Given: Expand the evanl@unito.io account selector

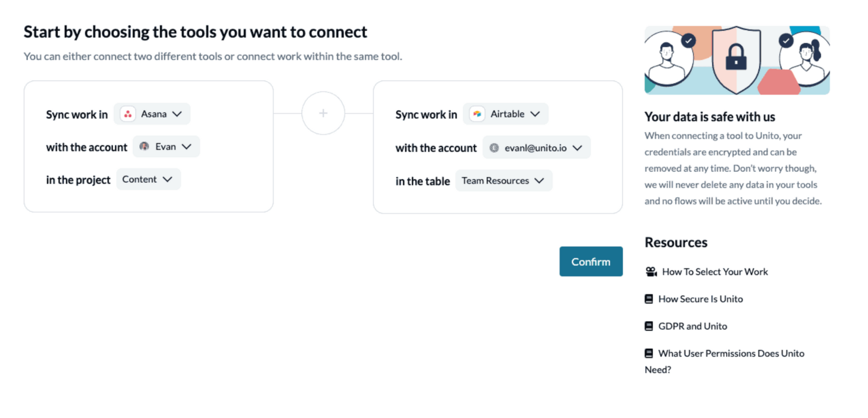Looking at the screenshot, I should coord(536,148).
